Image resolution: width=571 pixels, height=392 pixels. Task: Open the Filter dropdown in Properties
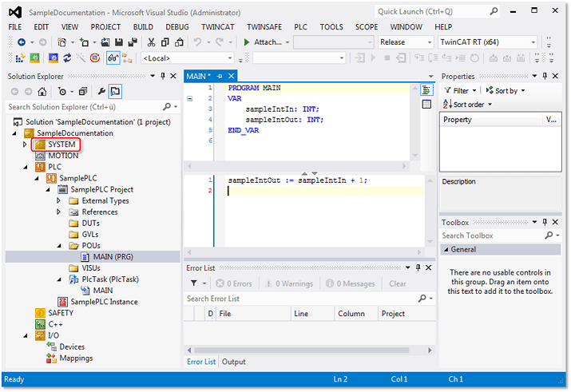tap(460, 91)
